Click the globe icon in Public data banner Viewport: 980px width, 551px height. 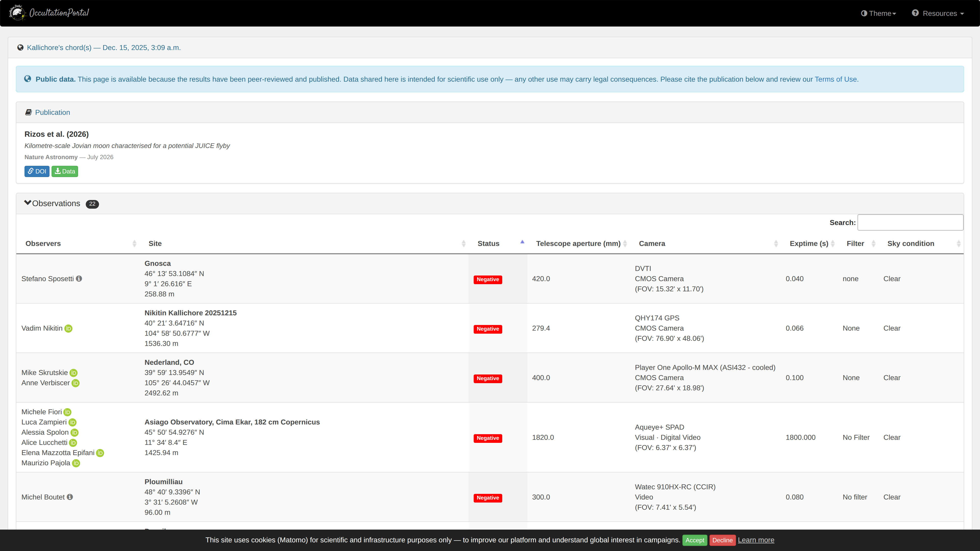pyautogui.click(x=28, y=79)
